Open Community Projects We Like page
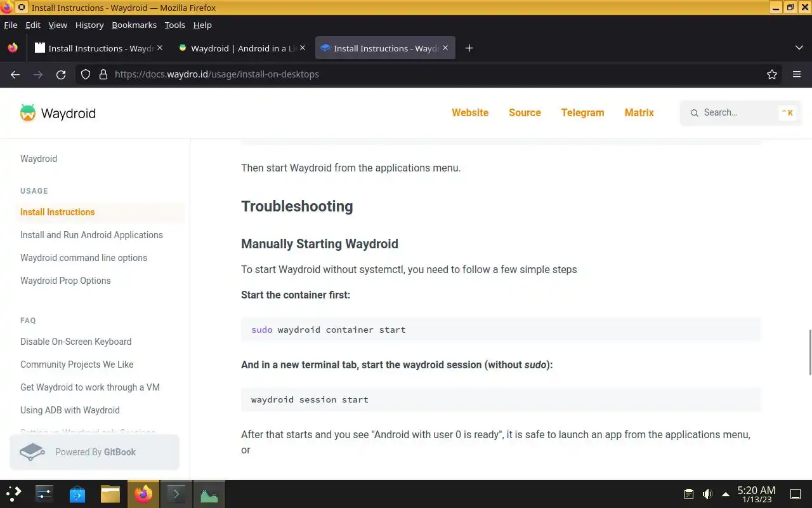This screenshot has width=812, height=508. coord(77,364)
